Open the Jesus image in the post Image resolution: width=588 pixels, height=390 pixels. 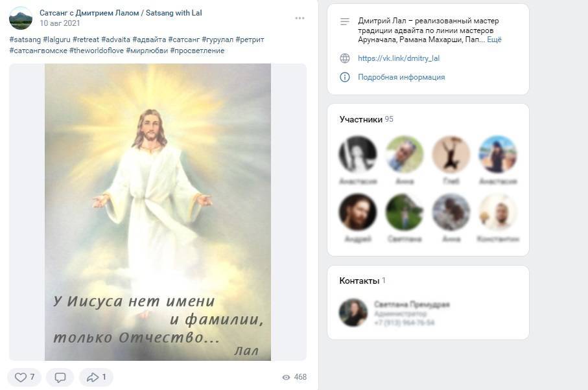click(x=158, y=212)
